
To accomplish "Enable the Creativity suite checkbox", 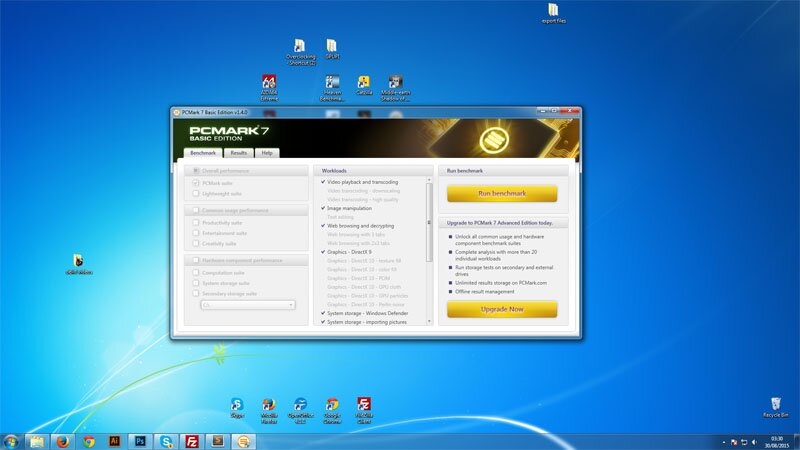I will tap(196, 243).
